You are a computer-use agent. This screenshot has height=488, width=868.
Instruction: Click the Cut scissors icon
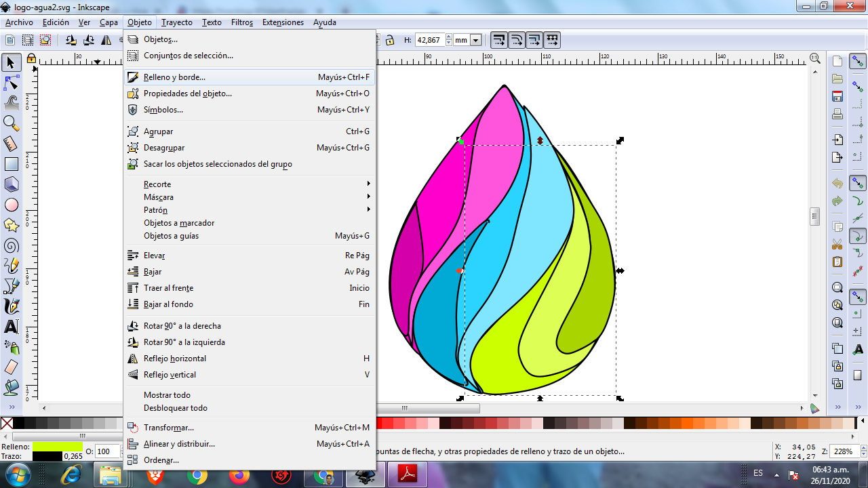(x=837, y=245)
